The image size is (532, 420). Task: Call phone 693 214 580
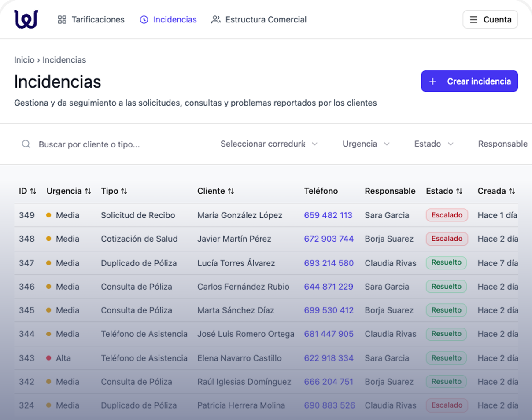click(x=329, y=263)
